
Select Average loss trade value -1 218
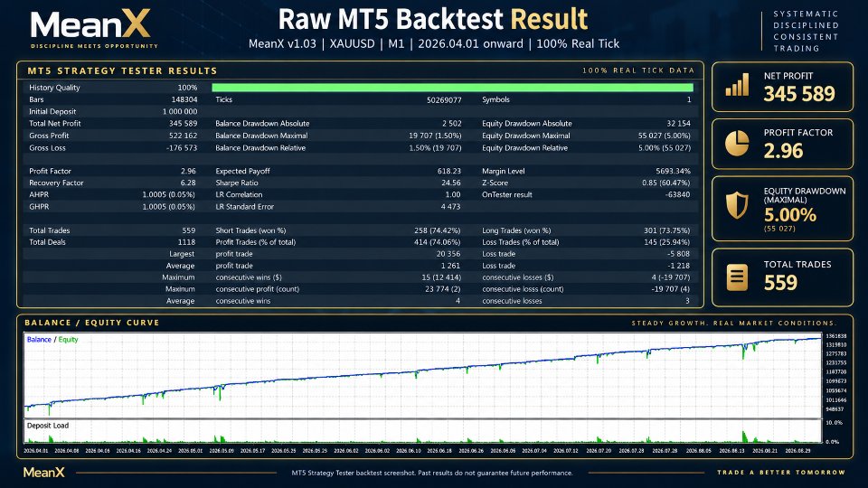click(x=679, y=266)
